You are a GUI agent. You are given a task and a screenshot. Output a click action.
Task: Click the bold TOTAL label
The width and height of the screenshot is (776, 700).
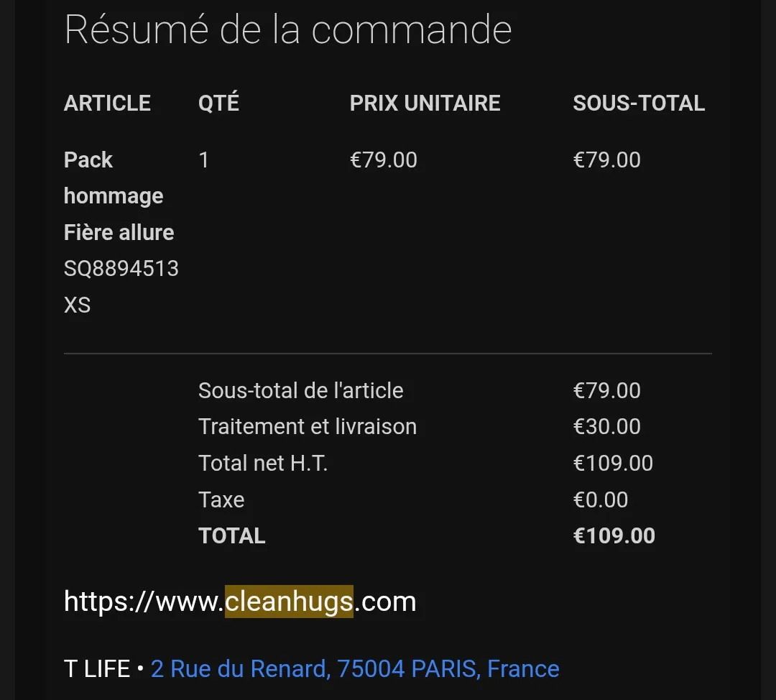pos(231,535)
